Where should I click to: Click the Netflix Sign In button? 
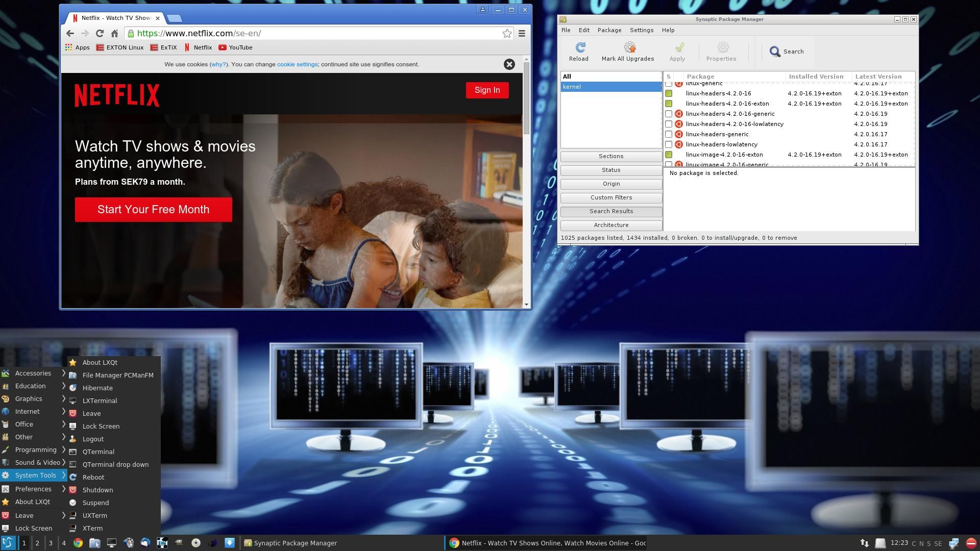tap(487, 90)
